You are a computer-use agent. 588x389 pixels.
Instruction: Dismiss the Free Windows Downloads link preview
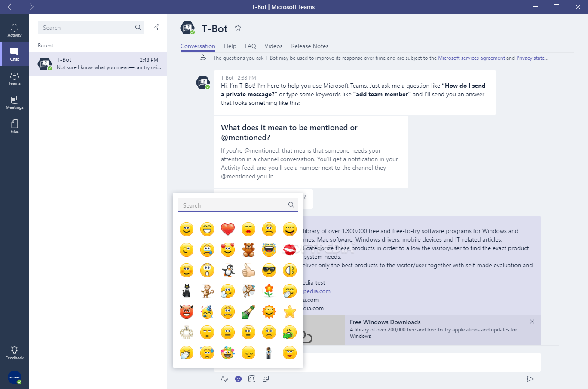pyautogui.click(x=532, y=322)
